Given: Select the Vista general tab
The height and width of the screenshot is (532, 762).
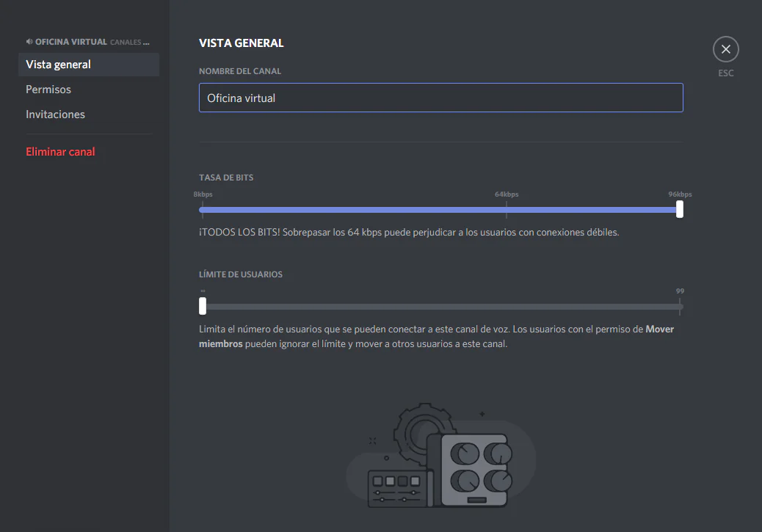Looking at the screenshot, I should tap(58, 64).
